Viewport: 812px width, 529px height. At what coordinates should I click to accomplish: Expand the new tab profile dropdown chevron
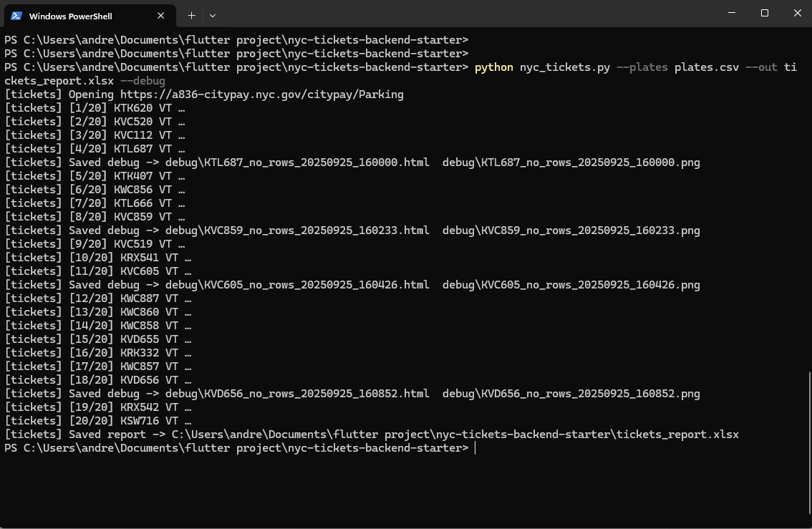click(213, 15)
